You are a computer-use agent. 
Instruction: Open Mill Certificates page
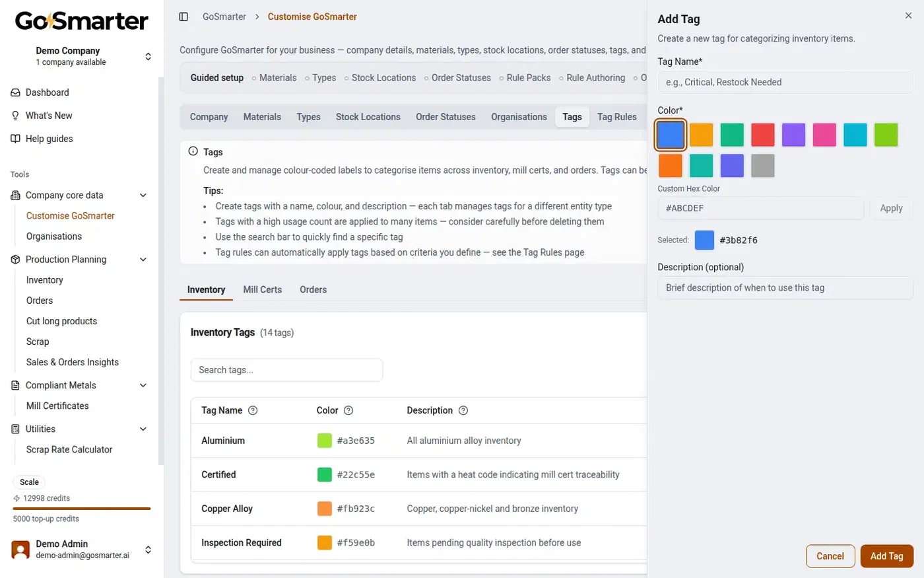[57, 406]
